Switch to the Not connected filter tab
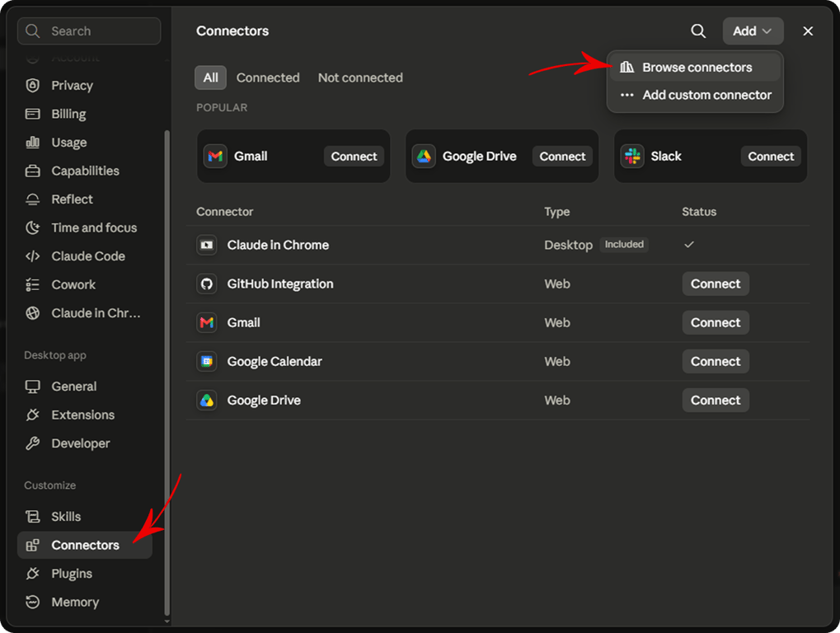840x633 pixels. (x=360, y=77)
